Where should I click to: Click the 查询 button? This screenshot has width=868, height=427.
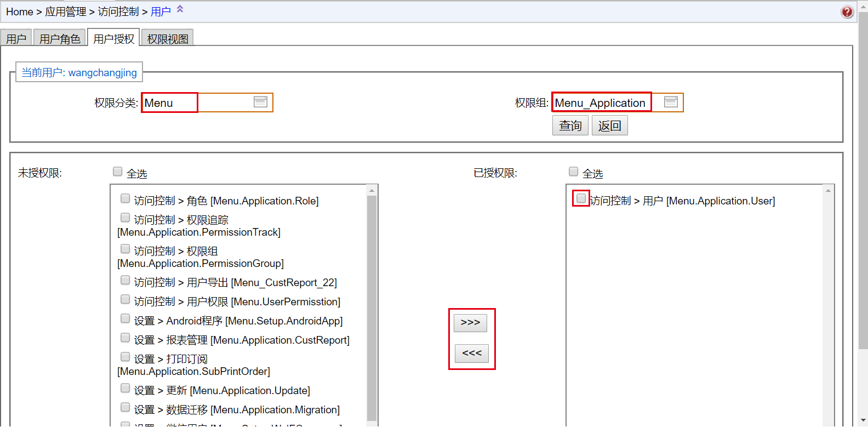point(570,126)
